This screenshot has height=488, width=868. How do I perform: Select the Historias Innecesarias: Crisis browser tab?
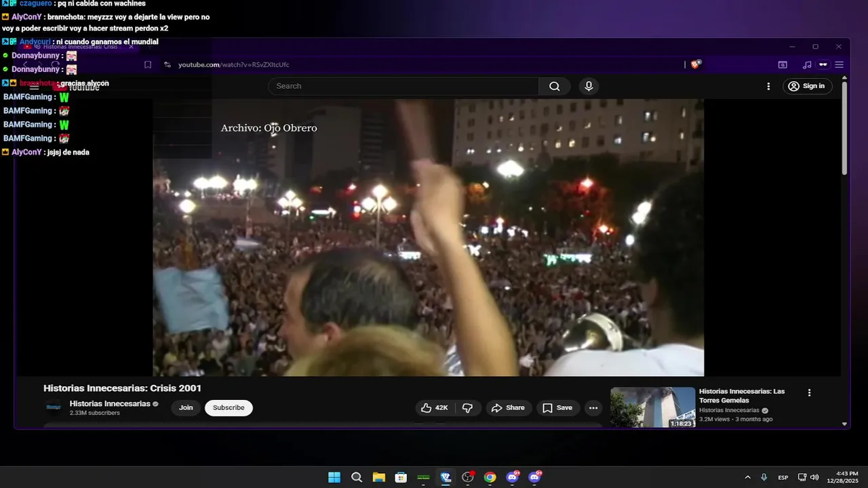point(80,47)
